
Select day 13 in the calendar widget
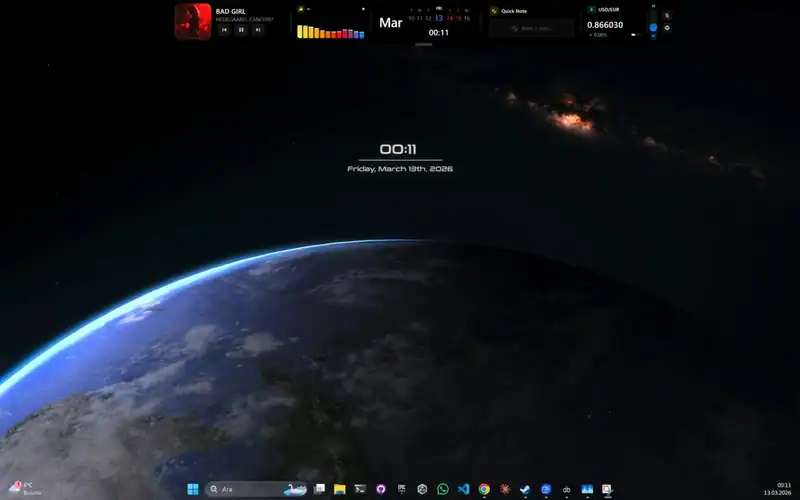pyautogui.click(x=439, y=18)
